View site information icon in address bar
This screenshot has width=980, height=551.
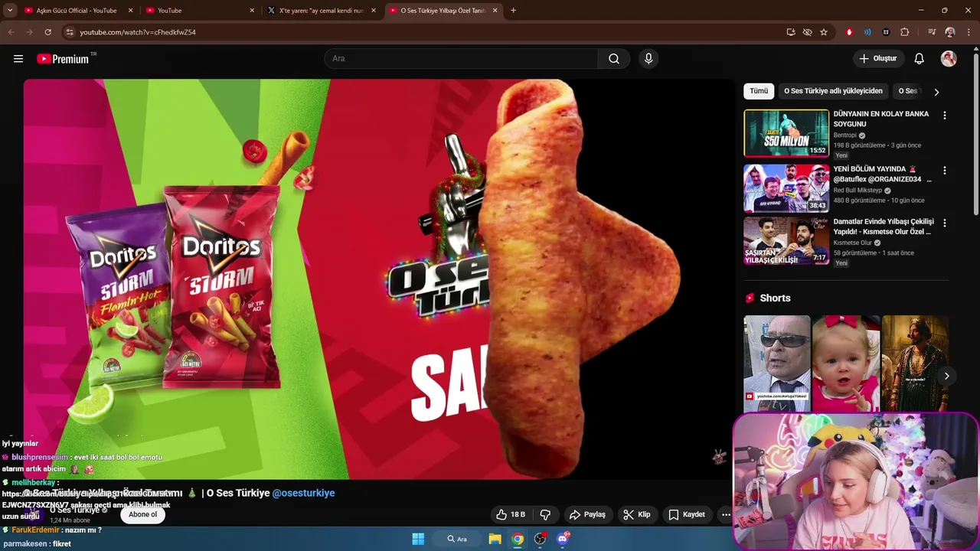coord(70,32)
